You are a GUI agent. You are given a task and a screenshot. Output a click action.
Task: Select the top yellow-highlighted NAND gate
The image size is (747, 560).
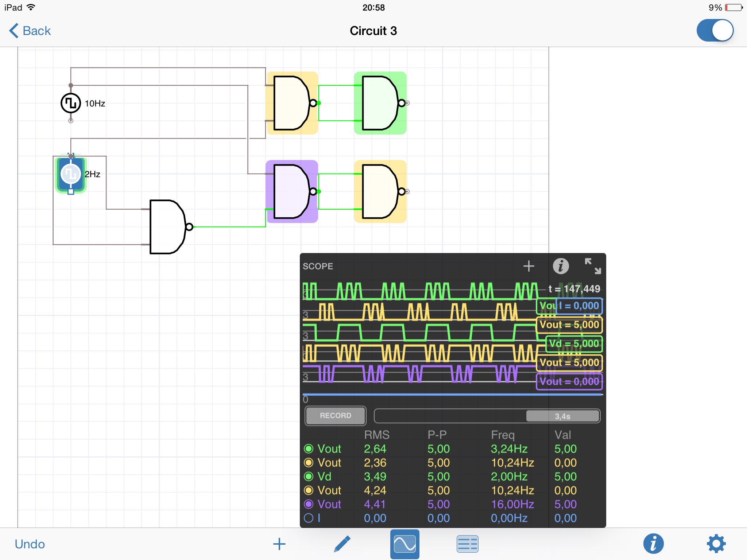point(292,103)
